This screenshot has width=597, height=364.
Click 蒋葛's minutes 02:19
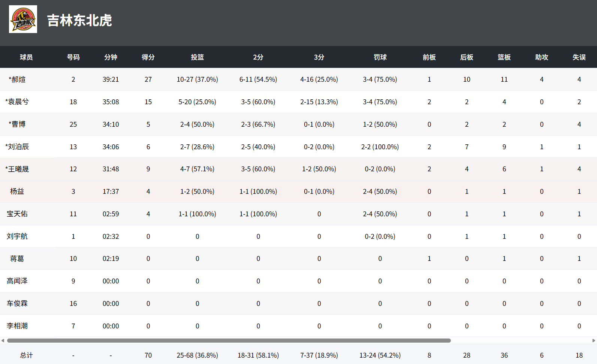tap(111, 259)
